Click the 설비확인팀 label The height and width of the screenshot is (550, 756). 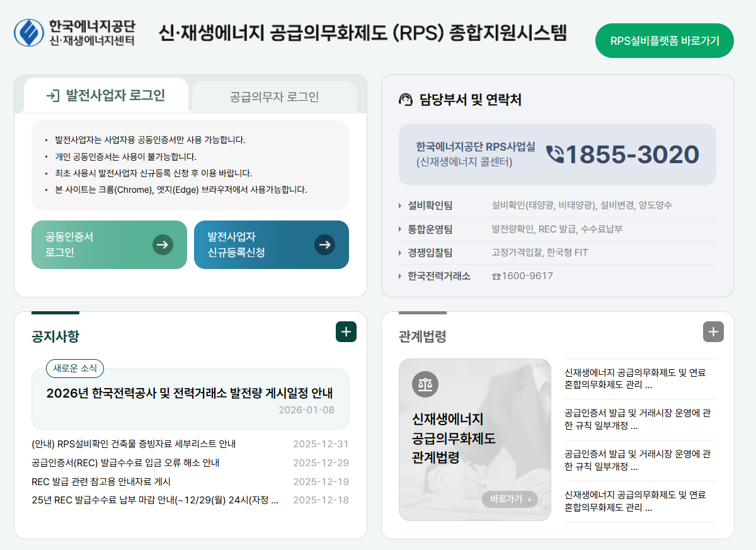coord(430,205)
